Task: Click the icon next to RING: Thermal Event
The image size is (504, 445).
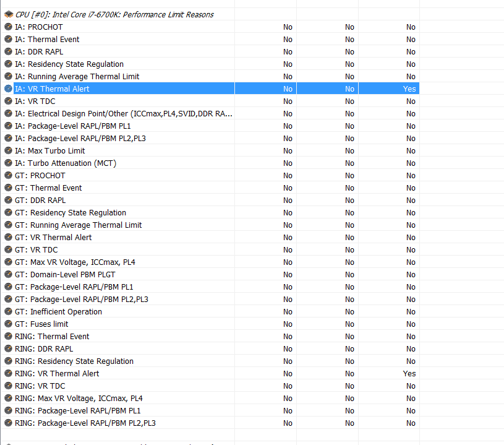Action: coord(9,337)
